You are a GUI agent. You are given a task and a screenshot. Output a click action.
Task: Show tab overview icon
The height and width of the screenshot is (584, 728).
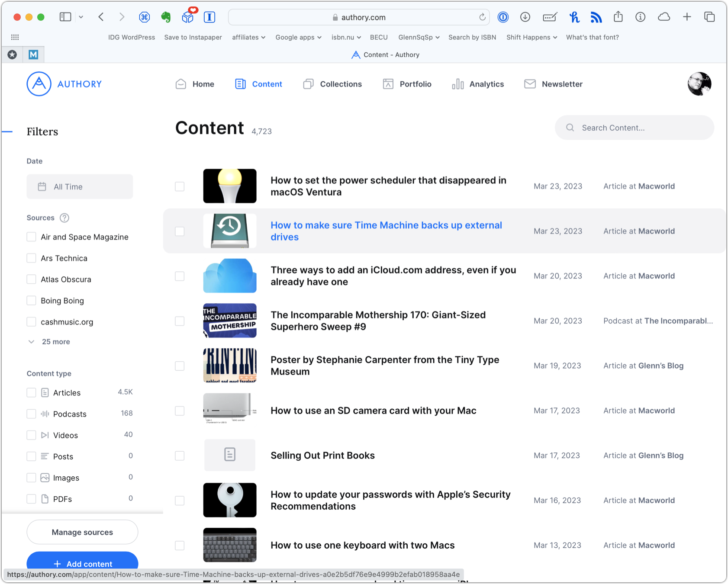(709, 17)
